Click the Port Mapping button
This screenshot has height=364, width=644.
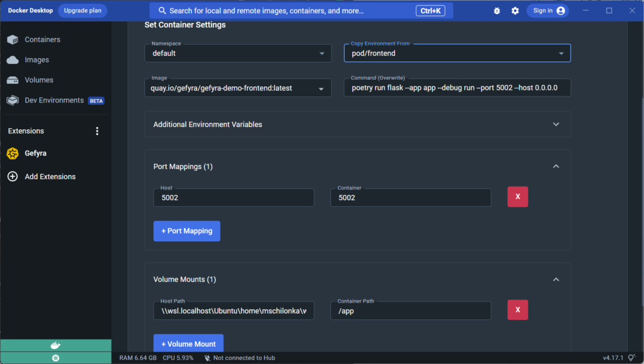coord(187,231)
